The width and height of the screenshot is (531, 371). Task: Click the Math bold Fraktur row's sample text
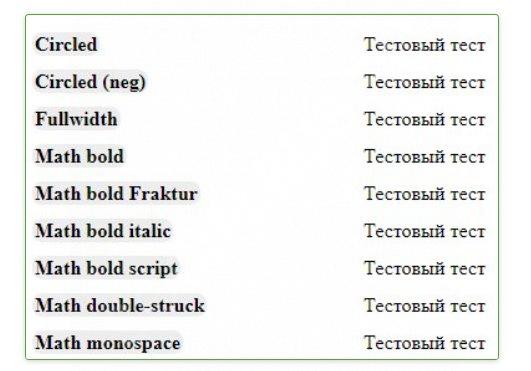pyautogui.click(x=425, y=194)
